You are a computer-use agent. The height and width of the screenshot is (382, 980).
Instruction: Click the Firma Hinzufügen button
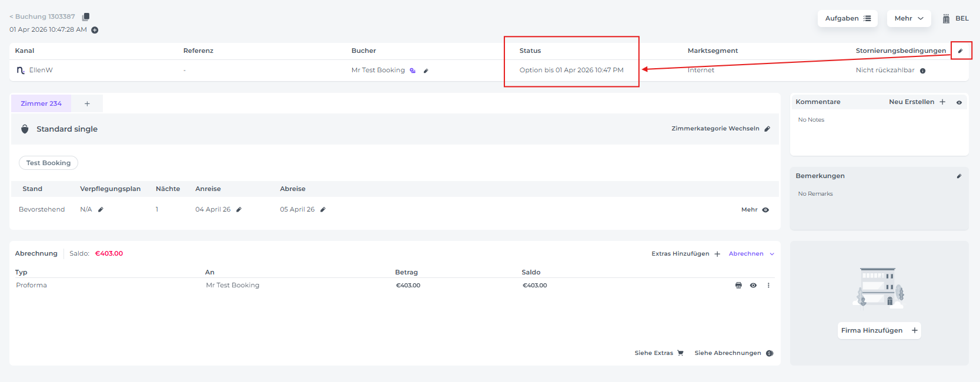(x=879, y=330)
